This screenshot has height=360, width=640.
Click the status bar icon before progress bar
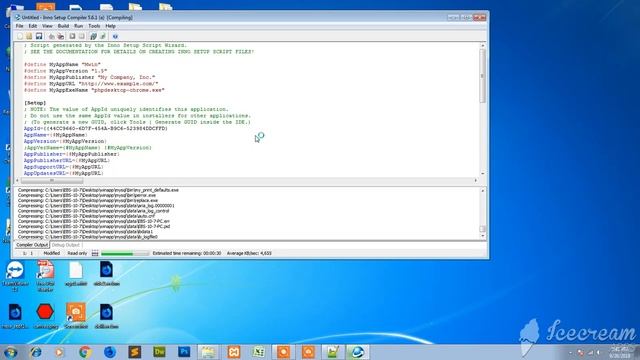(x=95, y=253)
